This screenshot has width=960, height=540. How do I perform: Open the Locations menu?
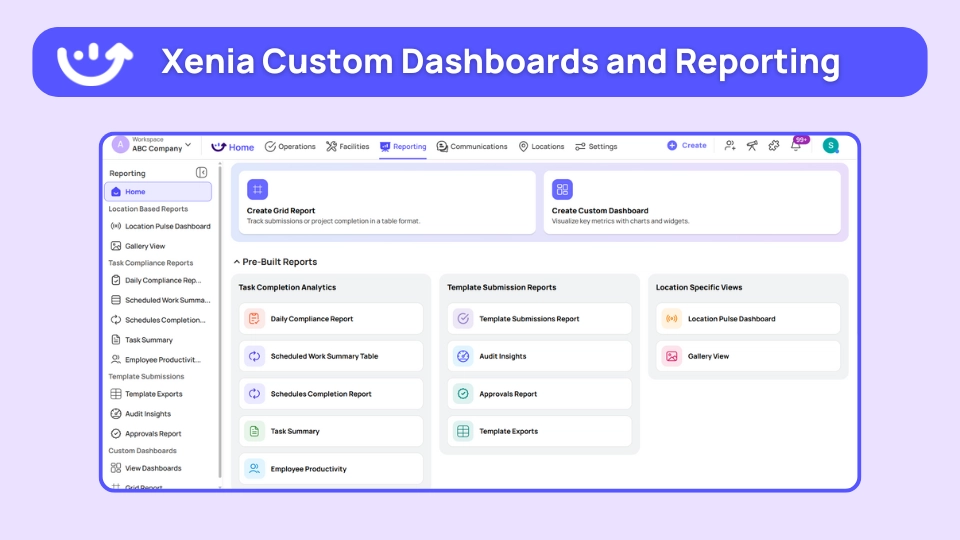point(541,147)
